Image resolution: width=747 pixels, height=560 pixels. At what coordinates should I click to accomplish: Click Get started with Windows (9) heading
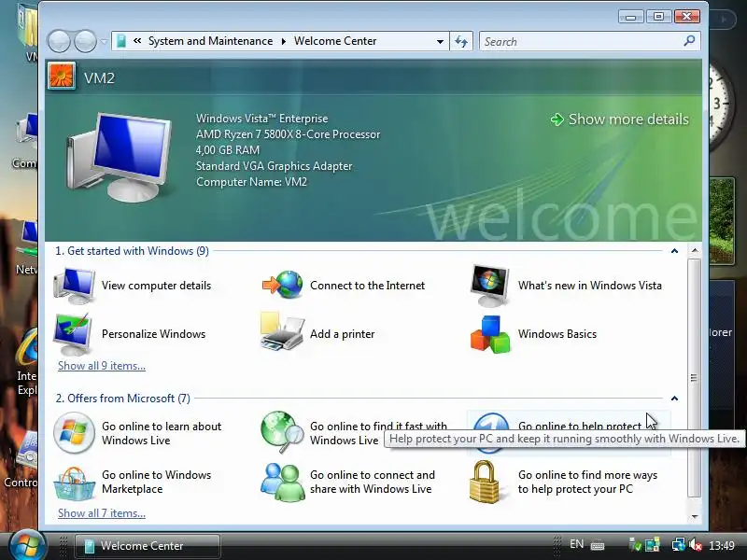(x=132, y=251)
